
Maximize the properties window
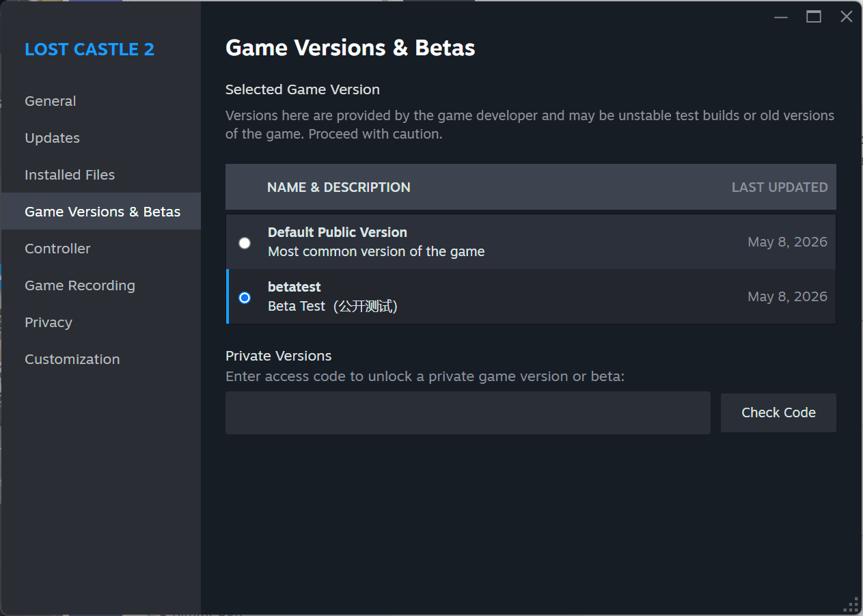(x=814, y=17)
